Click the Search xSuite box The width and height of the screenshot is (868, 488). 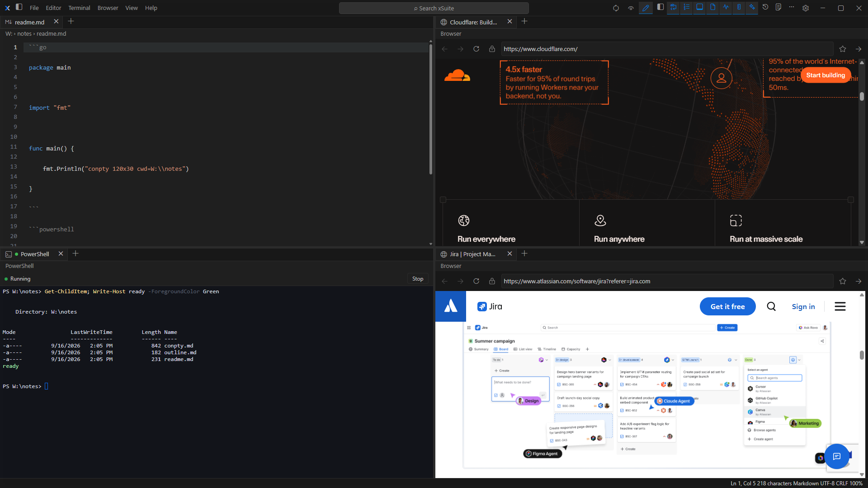(x=434, y=8)
